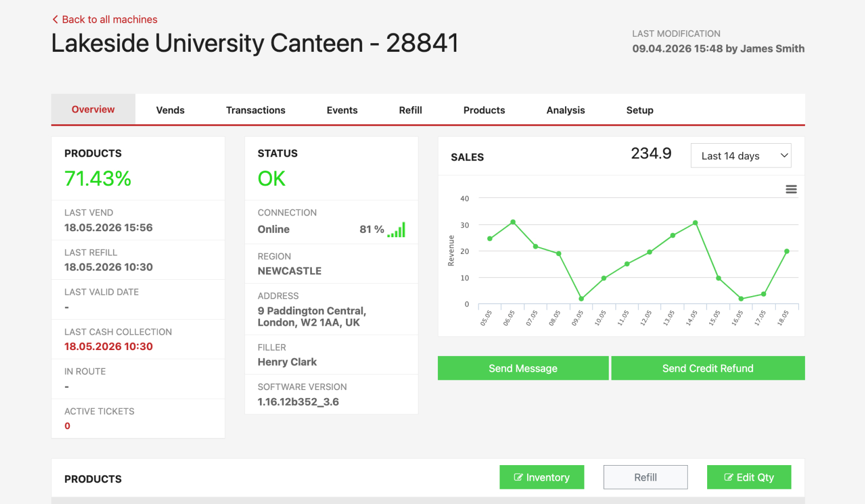Screen dimensions: 865x504
Task: Open the Inventory button
Action: (542, 477)
